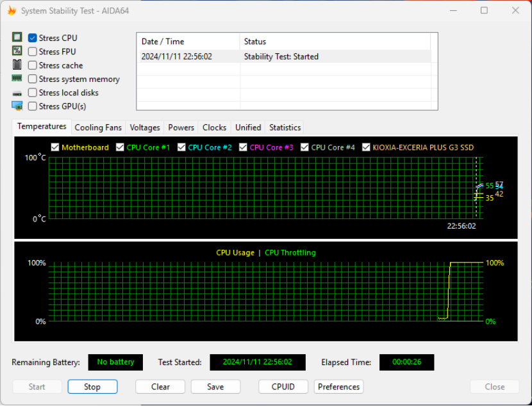Image resolution: width=532 pixels, height=406 pixels.
Task: Select the Stability Test: Started log row
Action: click(x=285, y=56)
